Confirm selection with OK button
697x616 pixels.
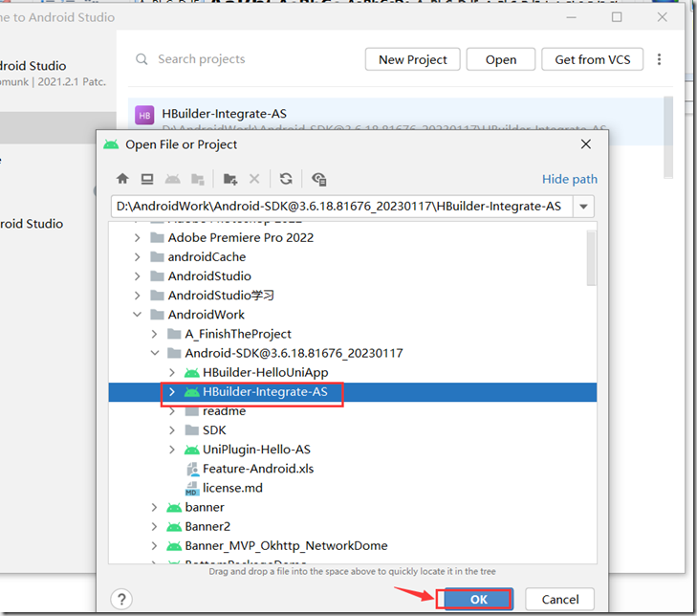coord(477,599)
